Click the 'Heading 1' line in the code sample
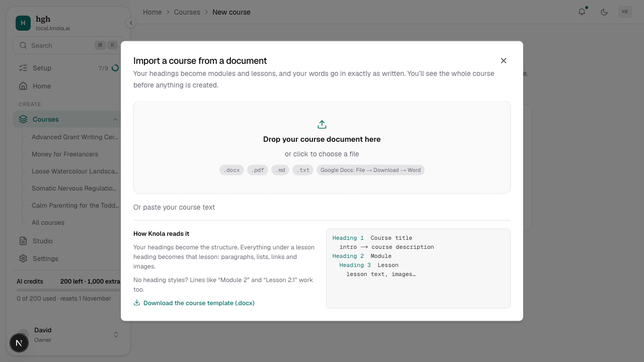The image size is (644, 362). (x=372, y=238)
